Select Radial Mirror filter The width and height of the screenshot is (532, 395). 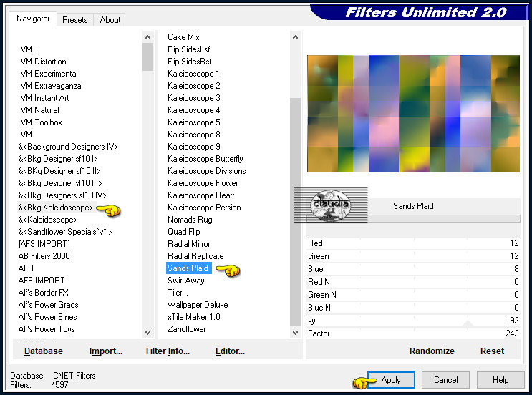188,244
